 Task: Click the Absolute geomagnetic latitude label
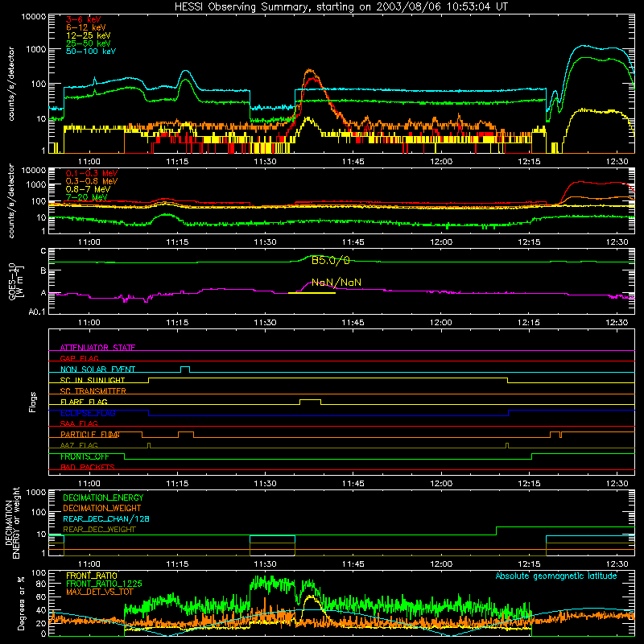point(556,576)
